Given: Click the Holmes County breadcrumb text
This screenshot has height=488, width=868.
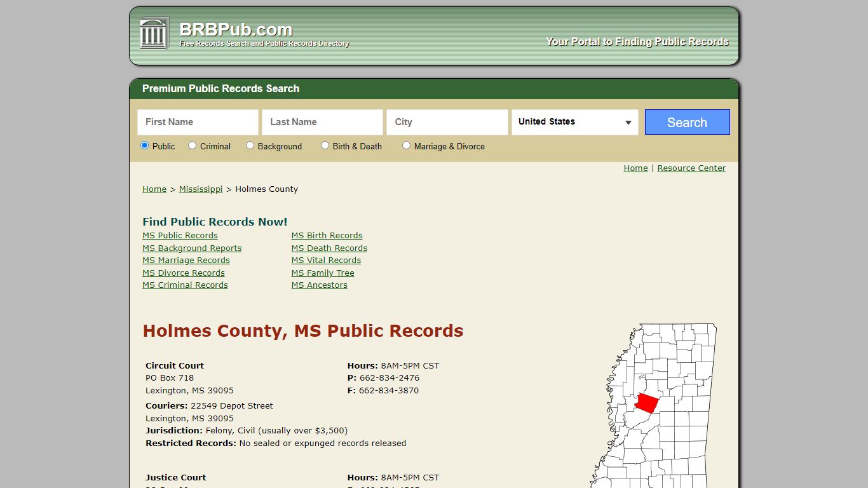Looking at the screenshot, I should 267,189.
